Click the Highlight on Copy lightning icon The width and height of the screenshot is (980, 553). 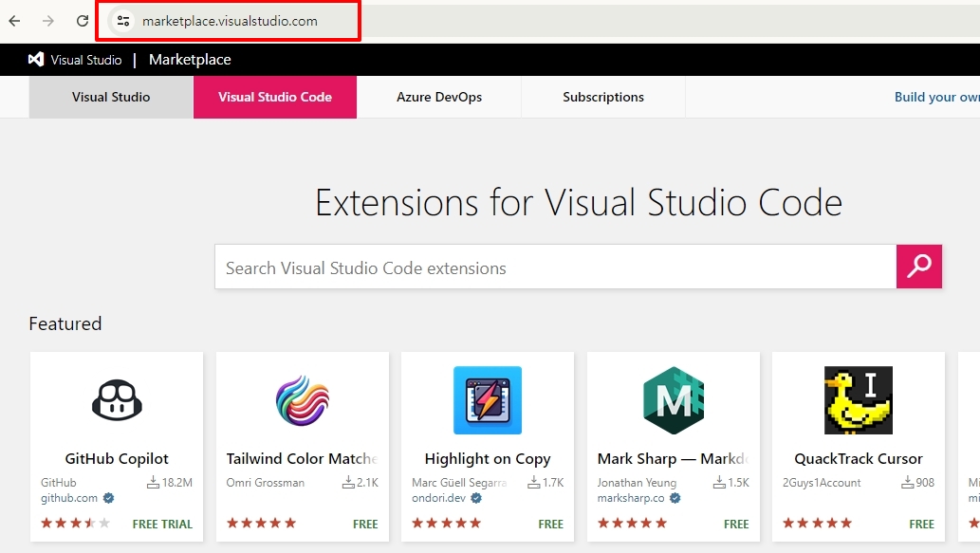pos(488,400)
